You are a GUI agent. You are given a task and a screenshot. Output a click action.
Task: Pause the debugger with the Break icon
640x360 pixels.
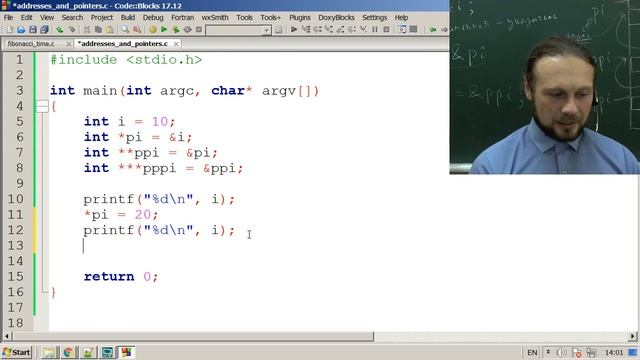375,29
